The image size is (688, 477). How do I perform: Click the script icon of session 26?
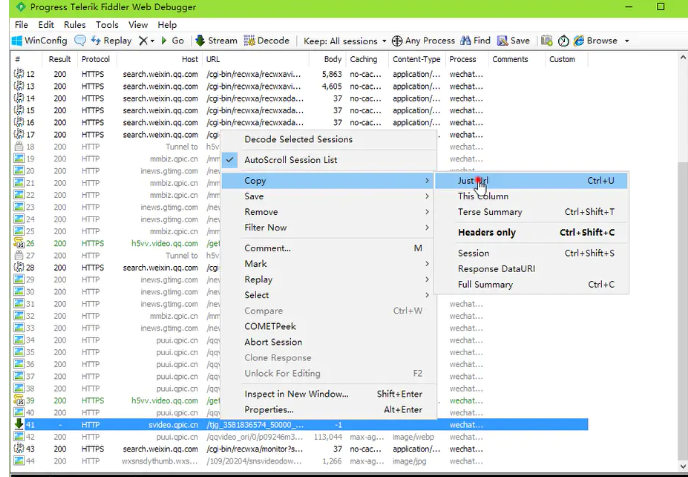[x=18, y=243]
